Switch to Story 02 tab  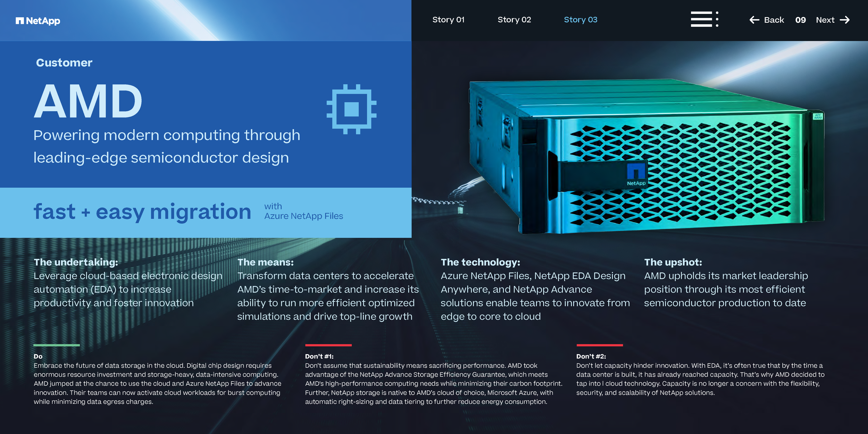[514, 20]
